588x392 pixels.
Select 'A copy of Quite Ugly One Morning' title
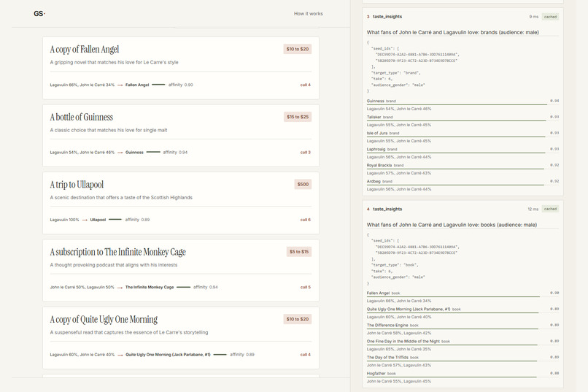click(x=104, y=319)
